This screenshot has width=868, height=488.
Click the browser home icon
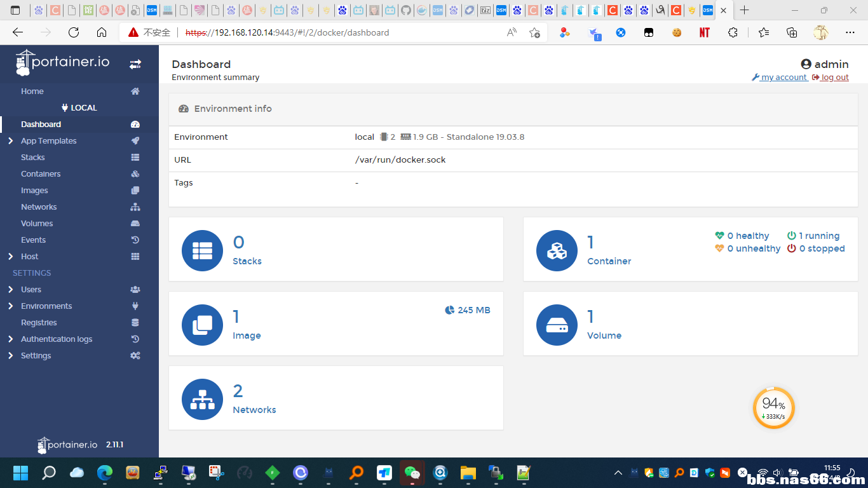pyautogui.click(x=102, y=32)
